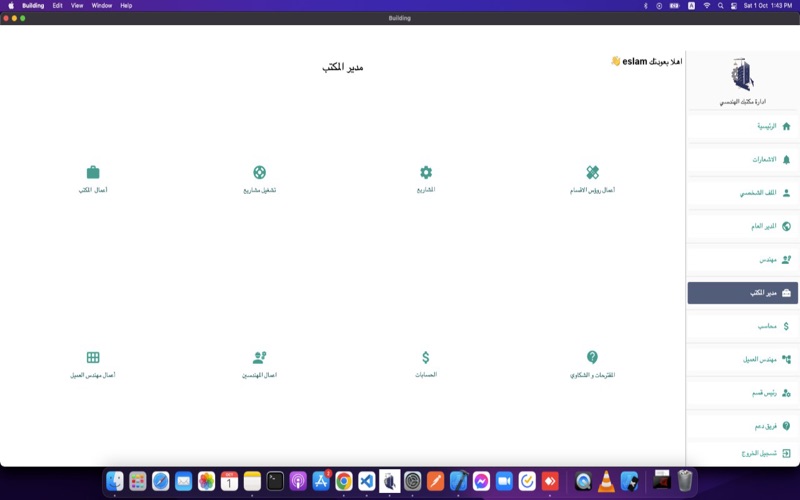
Task: Open App Store from the dock
Action: tap(321, 481)
